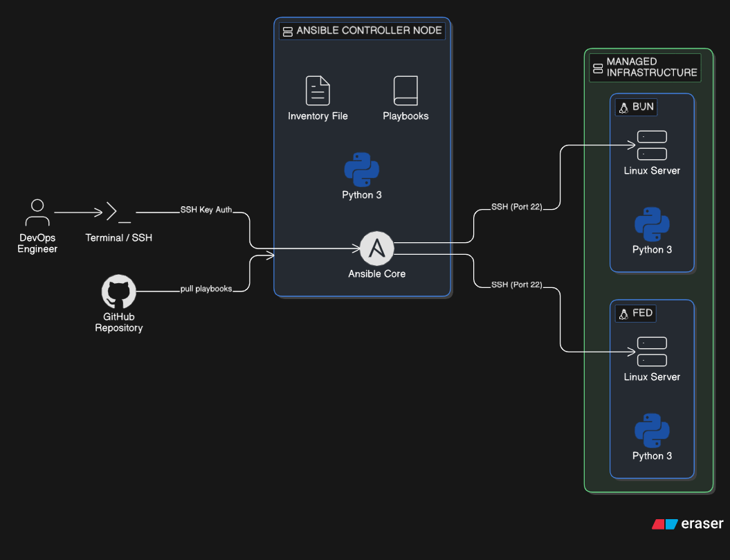Select the Linux Server icon in BUN group
The width and height of the screenshot is (730, 560).
(652, 145)
